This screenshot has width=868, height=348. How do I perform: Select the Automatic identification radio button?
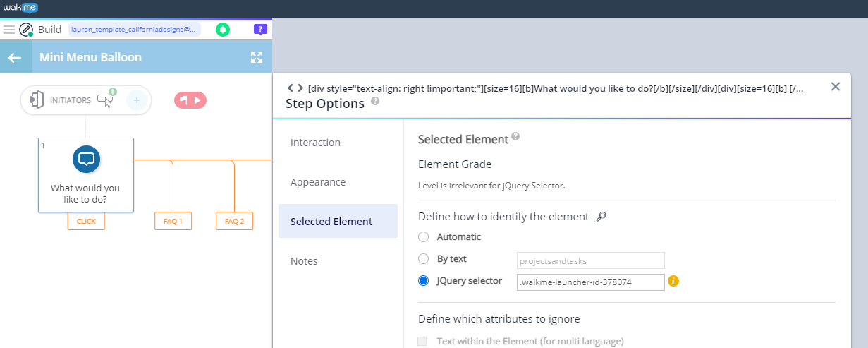[x=423, y=237]
